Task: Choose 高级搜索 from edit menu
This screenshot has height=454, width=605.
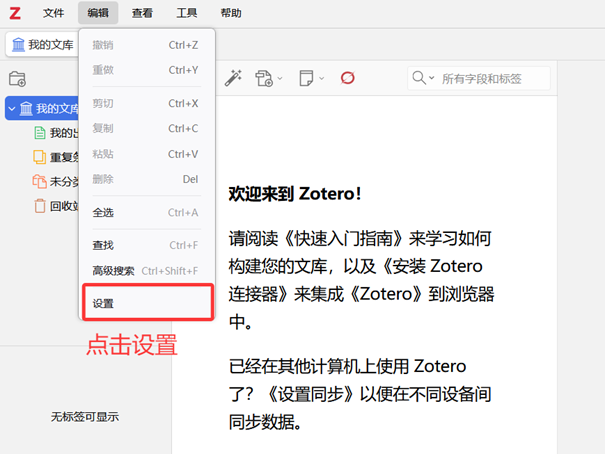Action: [x=145, y=271]
